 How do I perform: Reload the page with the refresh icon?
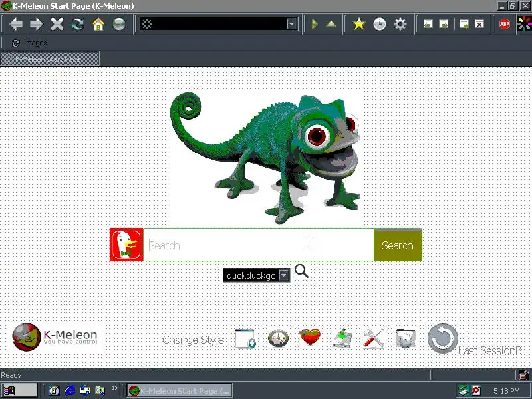pyautogui.click(x=78, y=24)
